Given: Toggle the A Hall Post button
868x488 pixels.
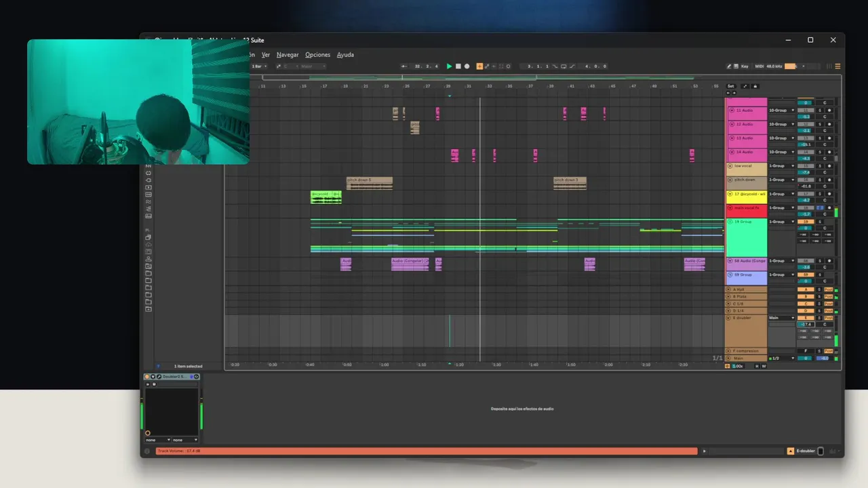Looking at the screenshot, I should [x=829, y=289].
